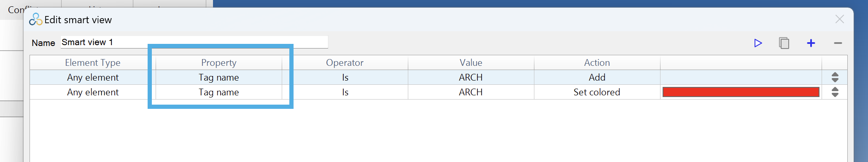Click the smart view app logo icon

[x=36, y=19]
